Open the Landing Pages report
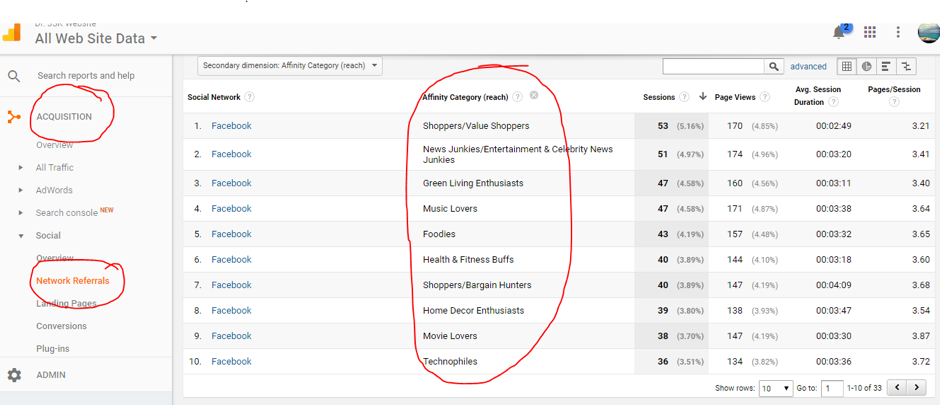This screenshot has width=940, height=405. (66, 303)
